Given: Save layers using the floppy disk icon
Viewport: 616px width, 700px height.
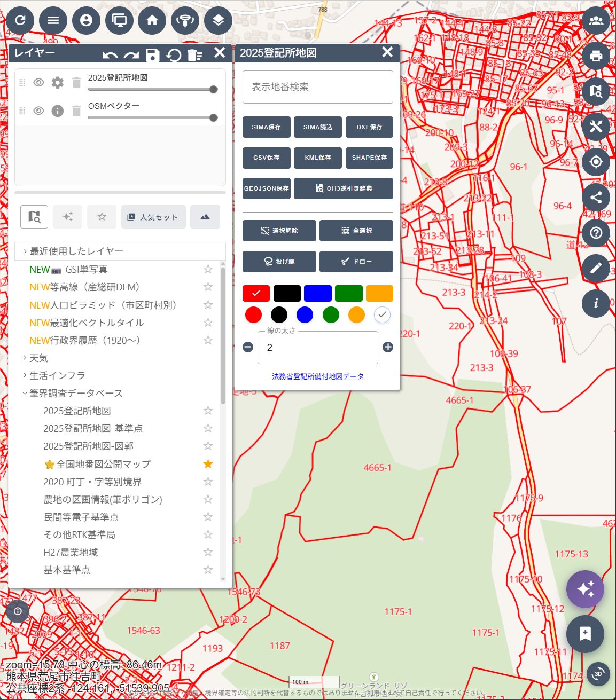Looking at the screenshot, I should point(152,55).
